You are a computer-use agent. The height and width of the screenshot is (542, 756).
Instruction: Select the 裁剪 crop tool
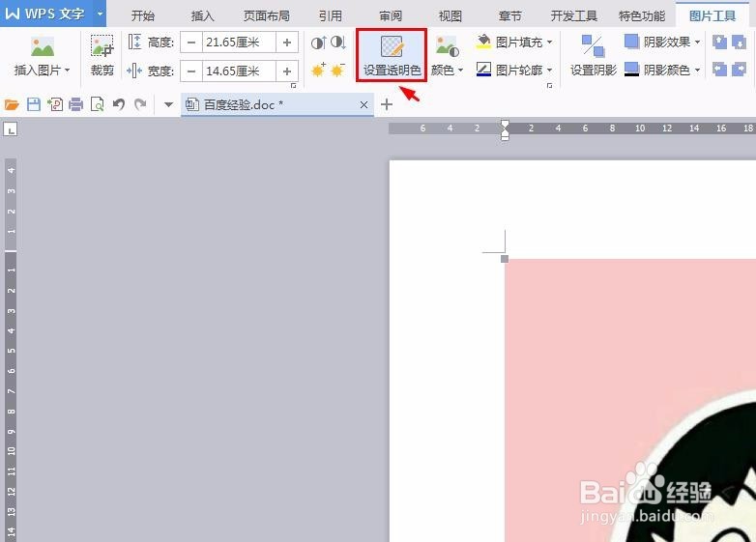[102, 55]
